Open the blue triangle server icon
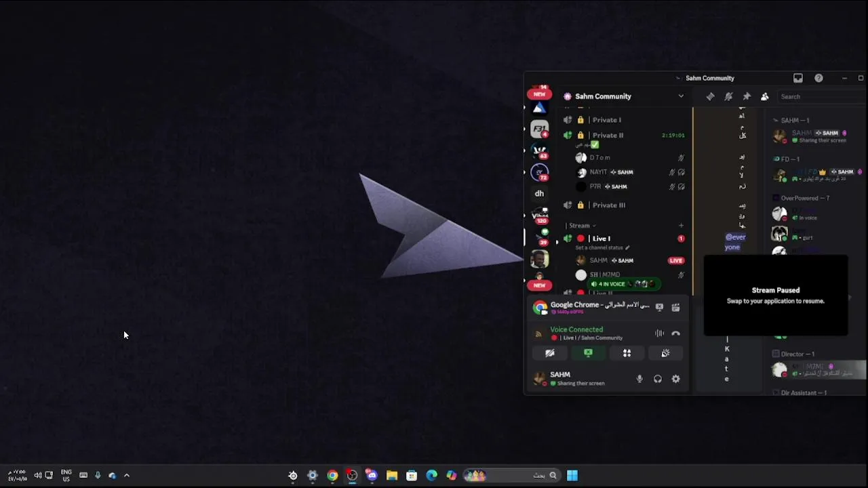 click(x=539, y=108)
